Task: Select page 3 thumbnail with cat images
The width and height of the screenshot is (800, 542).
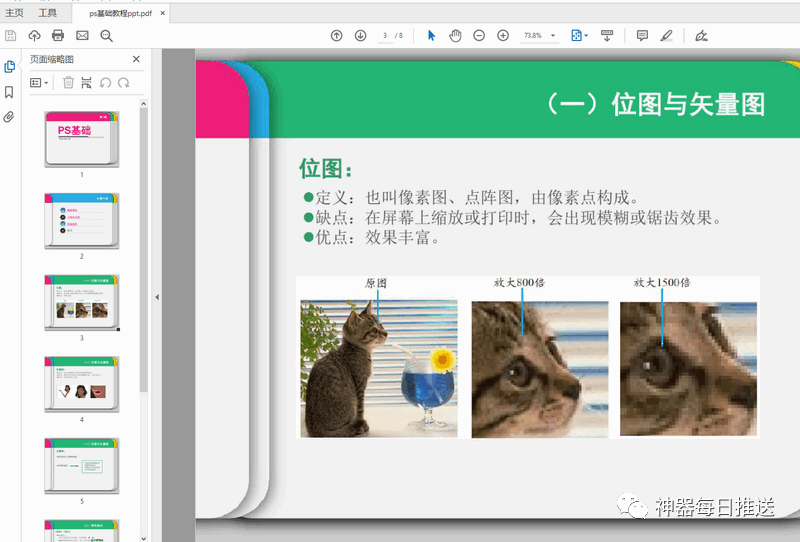Action: (82, 303)
